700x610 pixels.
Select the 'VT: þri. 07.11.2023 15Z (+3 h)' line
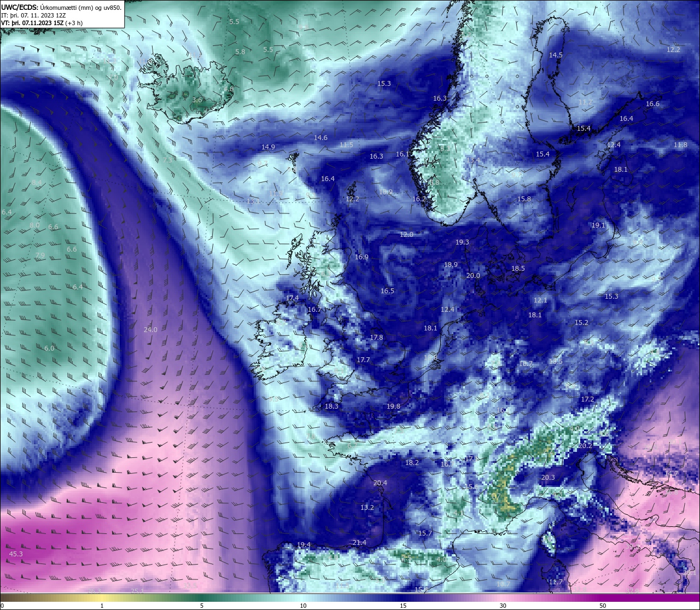42,23
